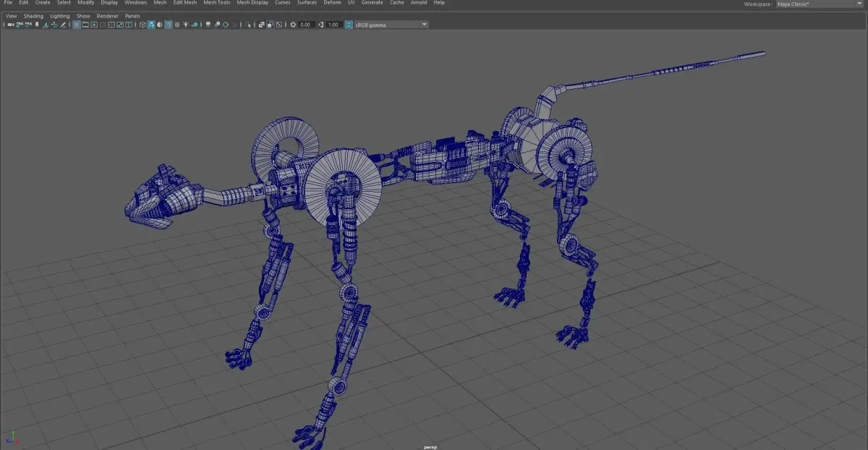Open the Arnold menu

click(419, 3)
